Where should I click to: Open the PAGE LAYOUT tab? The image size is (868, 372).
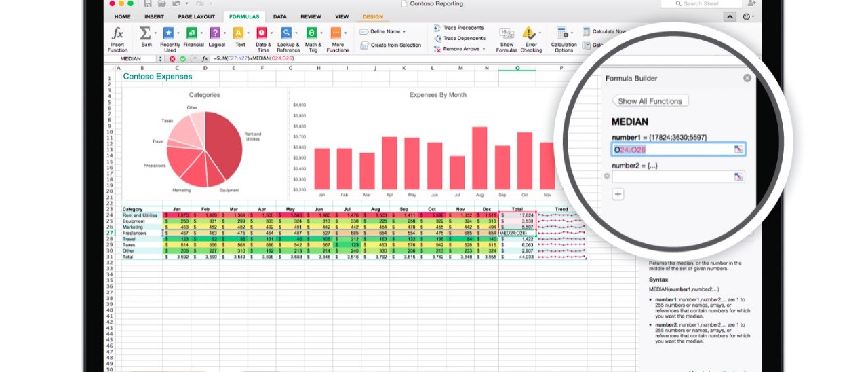point(196,17)
